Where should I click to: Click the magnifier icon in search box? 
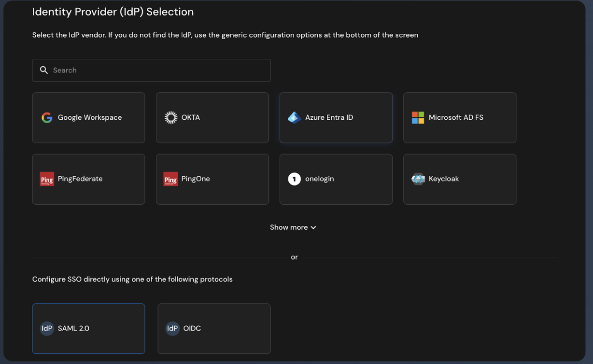[44, 70]
